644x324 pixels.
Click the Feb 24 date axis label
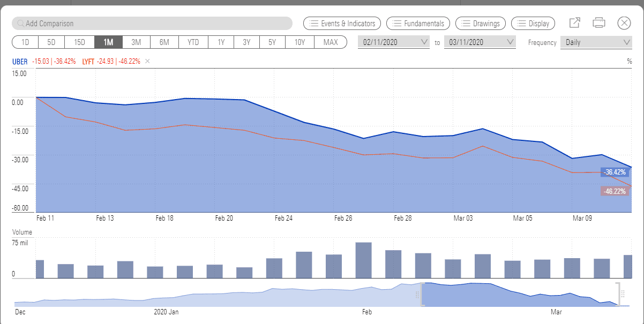pos(283,218)
